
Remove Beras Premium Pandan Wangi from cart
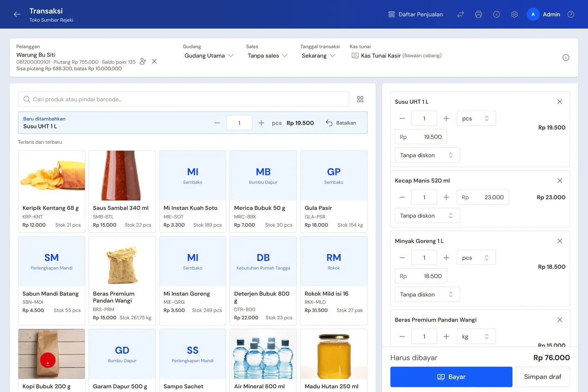[560, 320]
